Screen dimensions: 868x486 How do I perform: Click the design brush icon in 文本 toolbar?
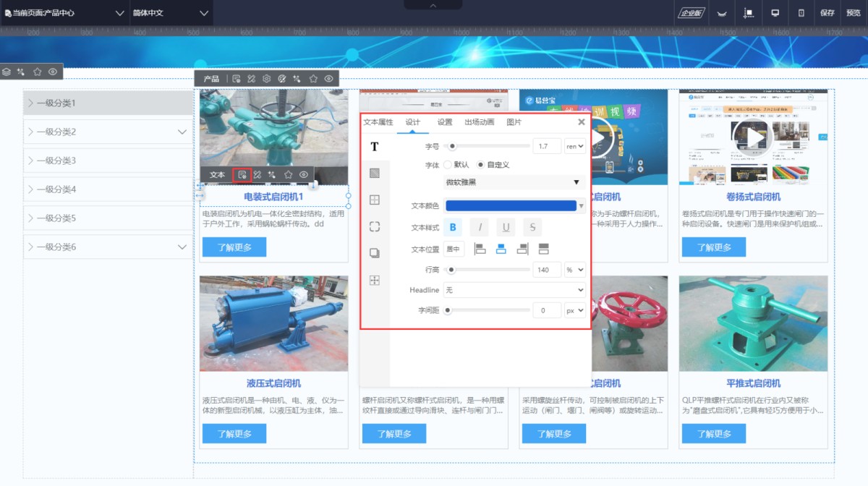point(257,174)
